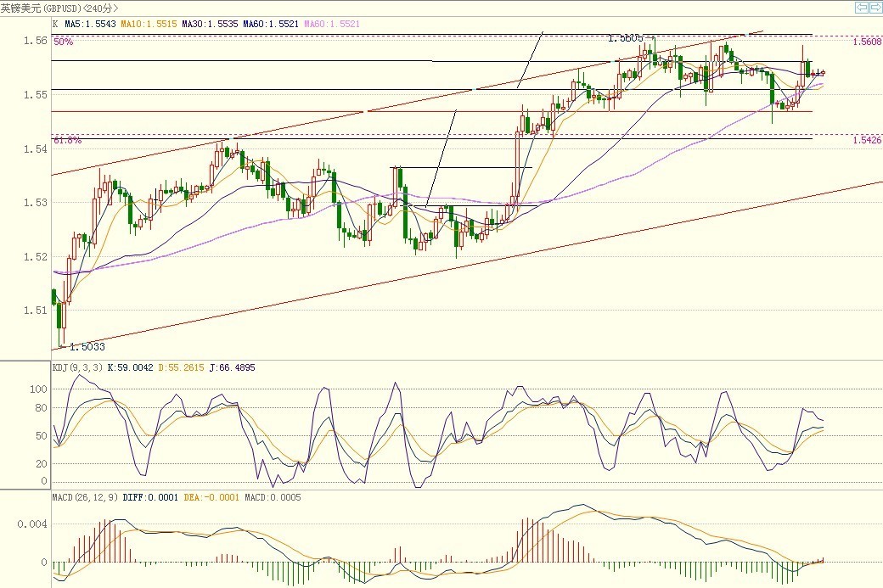The image size is (883, 588).
Task: Click the KDJ axis value 20
Action: click(x=41, y=463)
